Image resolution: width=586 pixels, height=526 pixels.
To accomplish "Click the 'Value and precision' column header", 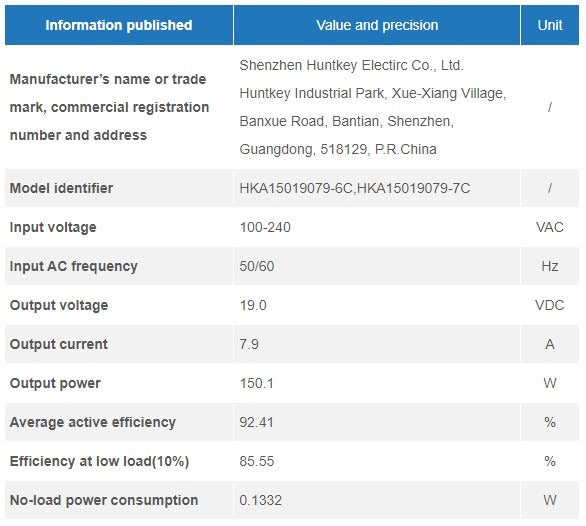I will point(377,25).
